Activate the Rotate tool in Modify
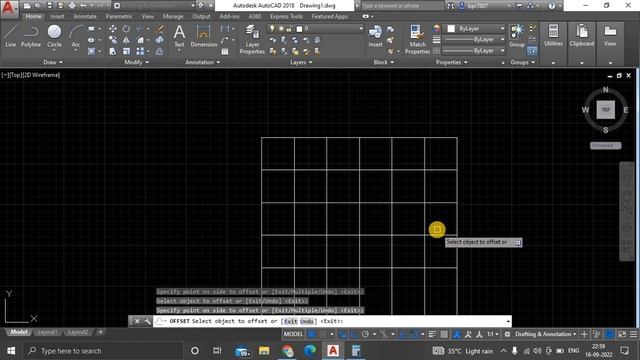 pos(127,29)
